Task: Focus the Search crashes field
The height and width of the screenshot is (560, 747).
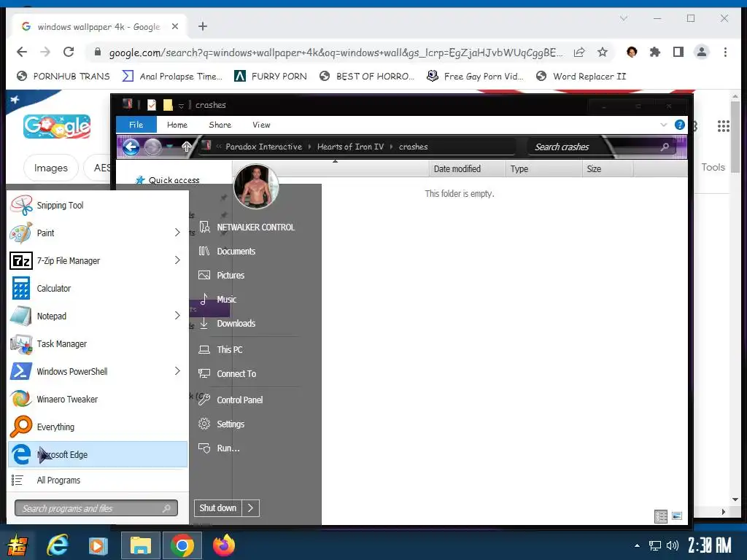Action: coord(601,147)
